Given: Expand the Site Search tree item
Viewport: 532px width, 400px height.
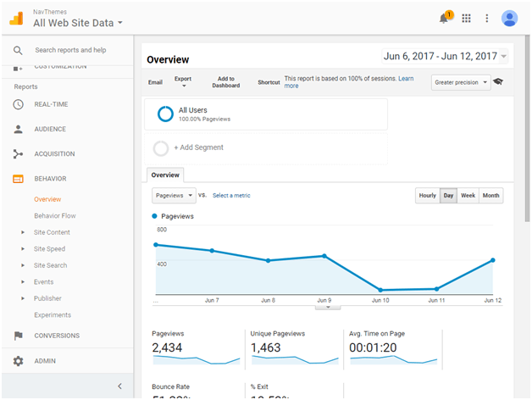Looking at the screenshot, I should pyautogui.click(x=23, y=265).
